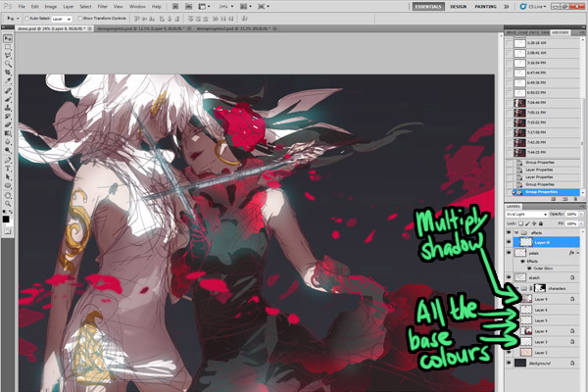
Task: Open the Filter menu
Action: [x=102, y=7]
